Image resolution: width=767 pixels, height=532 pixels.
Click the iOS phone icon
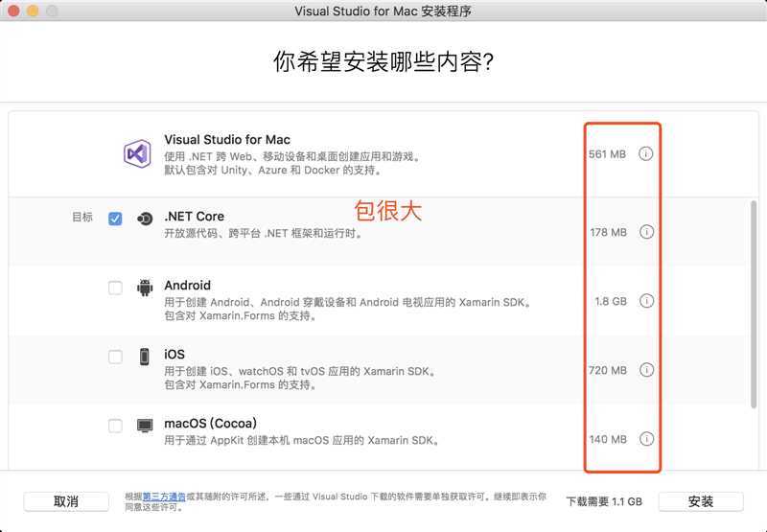click(145, 357)
